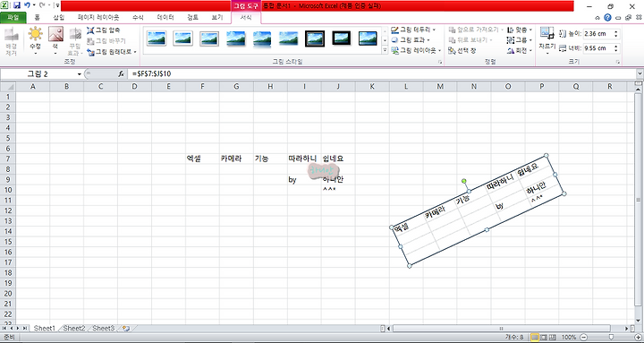Click the zoom slider handle
Screen dimensions: 644x343
(611, 338)
